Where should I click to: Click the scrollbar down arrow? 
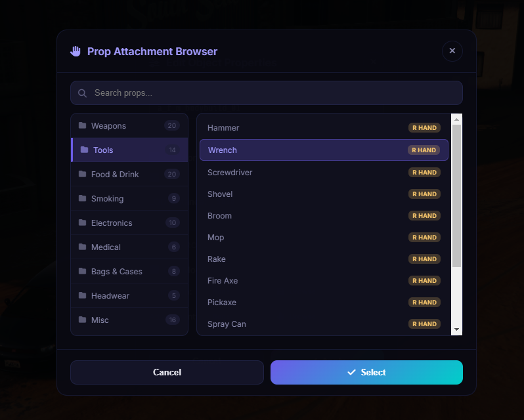tap(456, 329)
